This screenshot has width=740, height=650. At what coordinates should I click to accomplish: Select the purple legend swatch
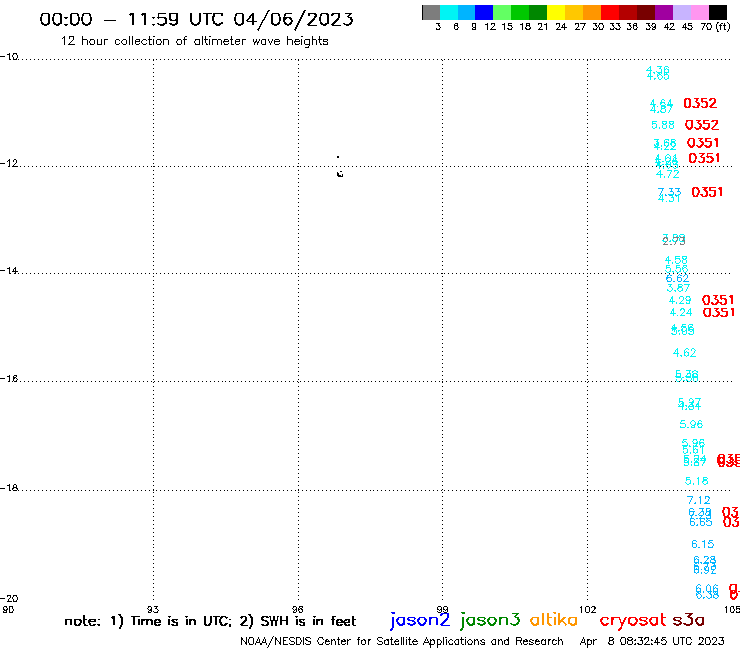pyautogui.click(x=664, y=12)
